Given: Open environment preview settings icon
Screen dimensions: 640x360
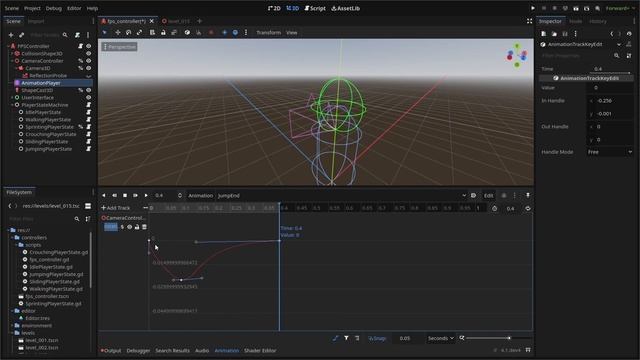Looking at the screenshot, I should [235, 32].
